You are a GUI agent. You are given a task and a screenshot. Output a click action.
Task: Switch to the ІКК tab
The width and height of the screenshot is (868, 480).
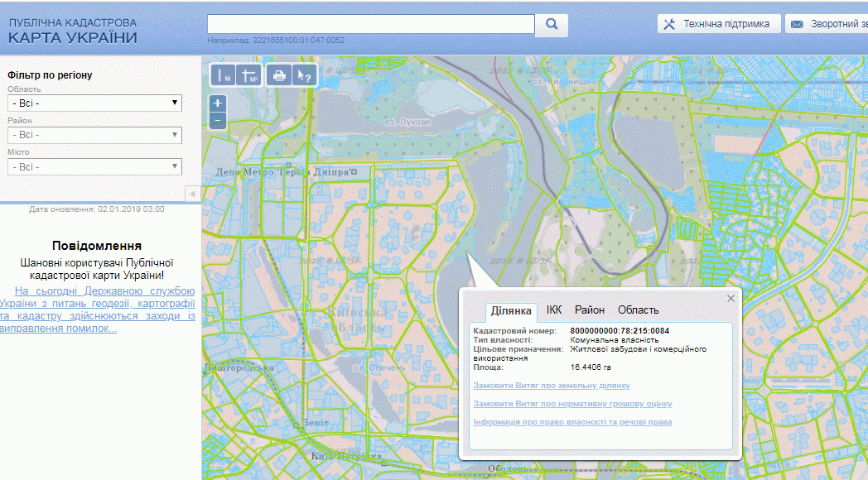pyautogui.click(x=554, y=310)
